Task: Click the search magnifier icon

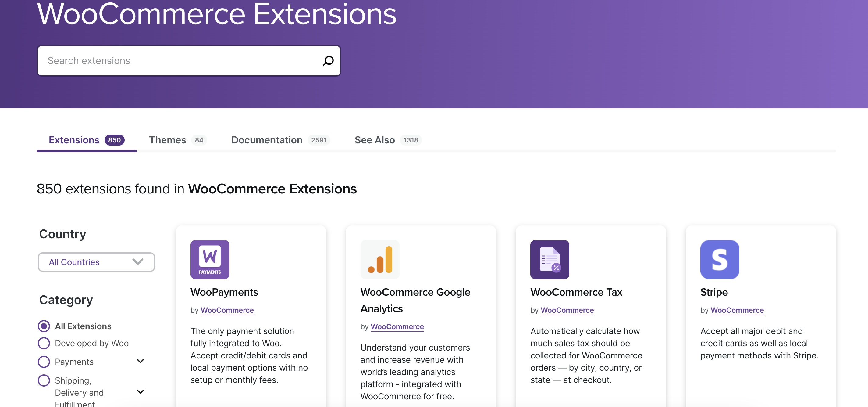Action: (328, 60)
